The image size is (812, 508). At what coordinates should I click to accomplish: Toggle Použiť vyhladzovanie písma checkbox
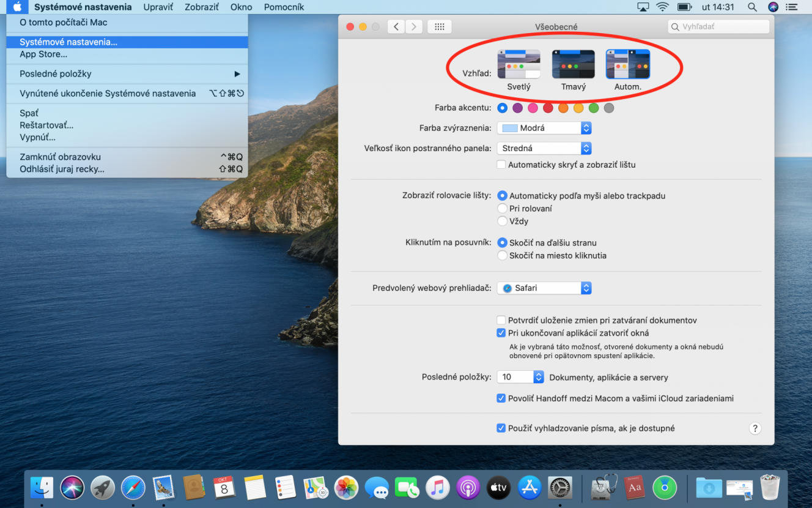point(501,428)
